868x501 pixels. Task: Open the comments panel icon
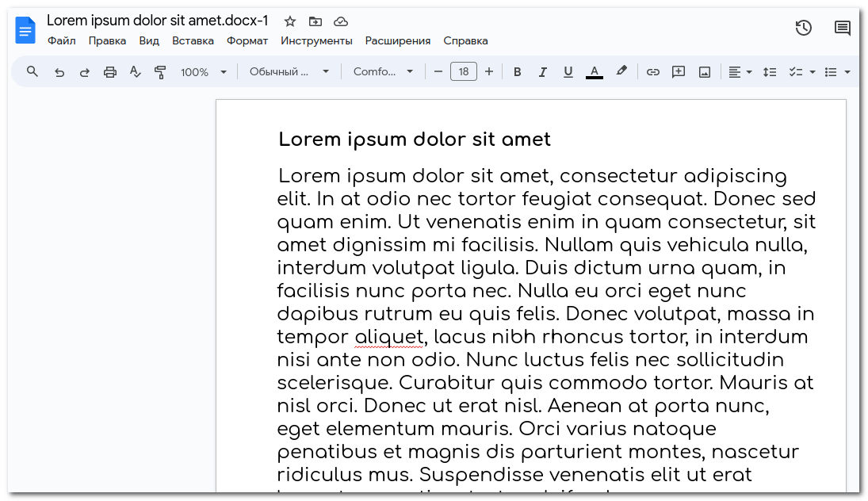point(843,28)
